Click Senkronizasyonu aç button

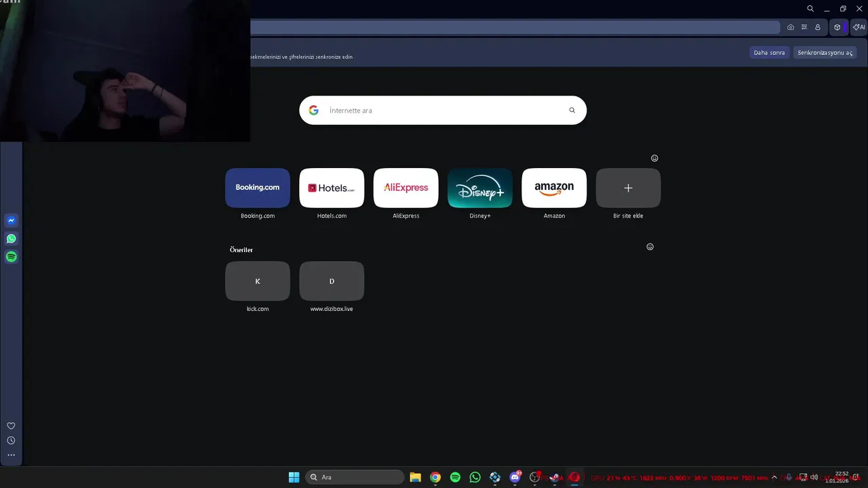[825, 53]
